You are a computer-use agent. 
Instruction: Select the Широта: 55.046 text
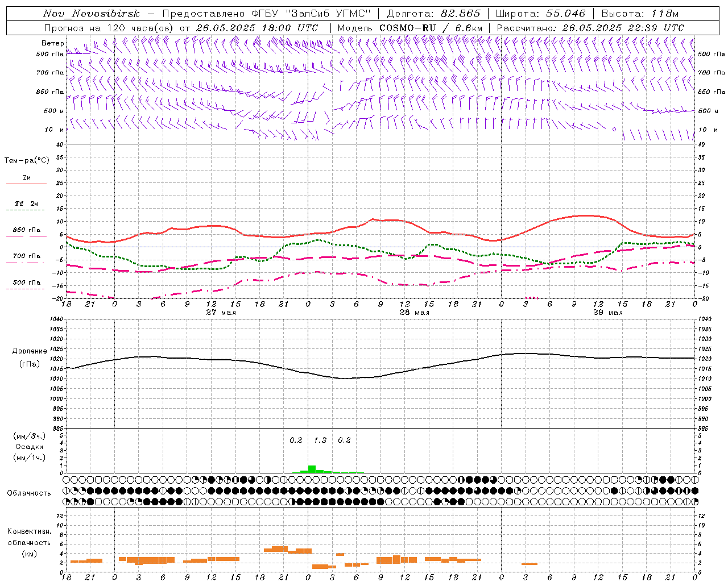pos(540,14)
